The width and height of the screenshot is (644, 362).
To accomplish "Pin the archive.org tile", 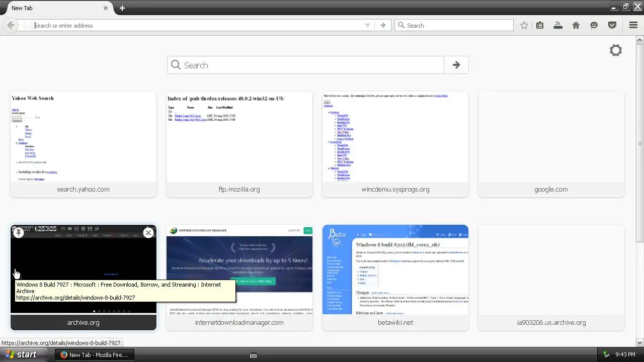I will [x=19, y=232].
